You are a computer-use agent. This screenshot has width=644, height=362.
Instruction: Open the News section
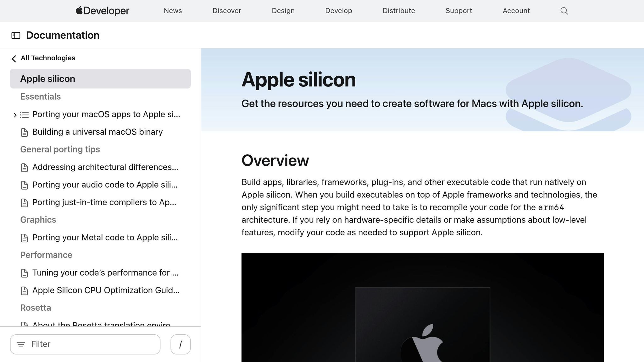pyautogui.click(x=173, y=11)
